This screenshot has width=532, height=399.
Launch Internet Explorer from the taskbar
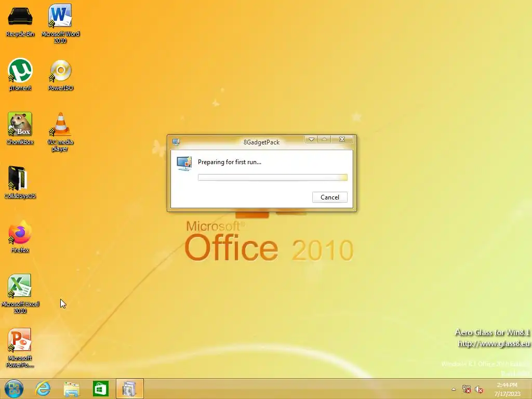pyautogui.click(x=43, y=389)
